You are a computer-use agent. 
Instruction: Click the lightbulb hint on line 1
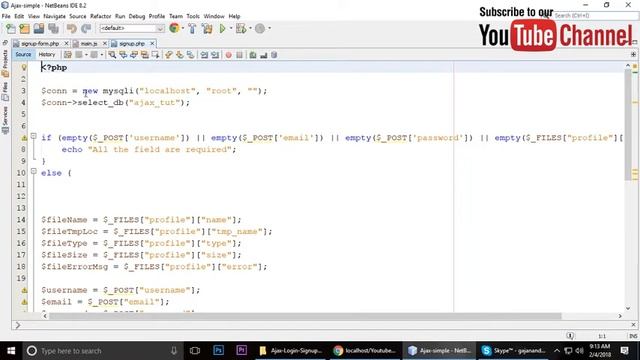coord(24,67)
